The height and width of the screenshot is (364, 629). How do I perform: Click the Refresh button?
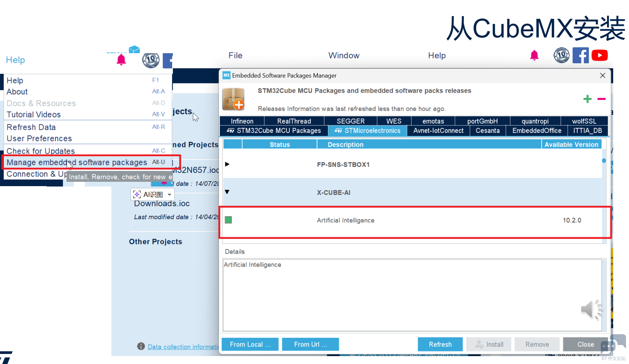pos(440,344)
